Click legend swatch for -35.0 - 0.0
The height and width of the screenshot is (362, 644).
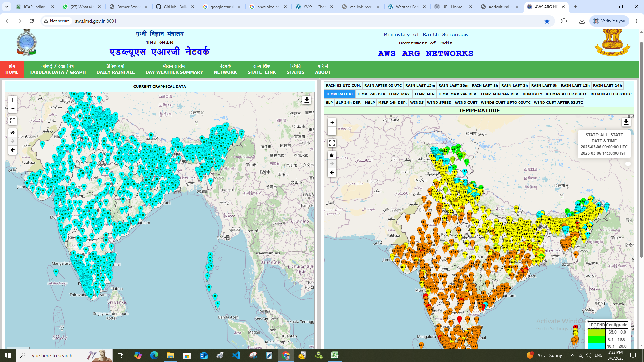tap(596, 332)
